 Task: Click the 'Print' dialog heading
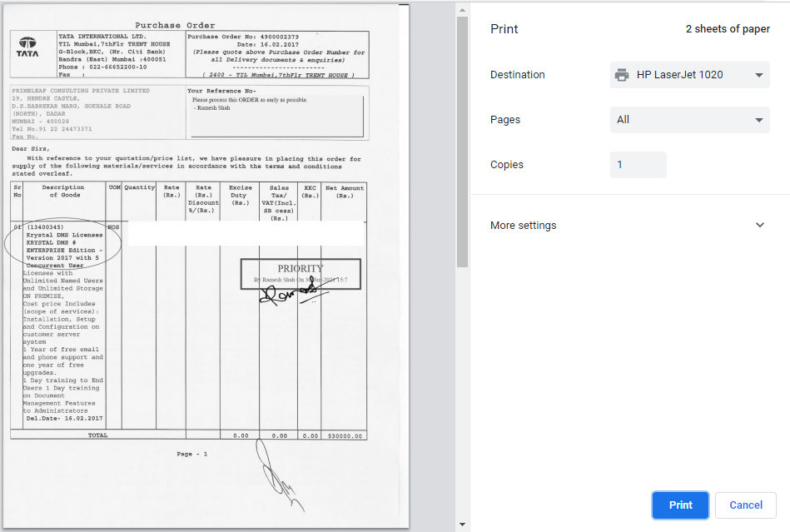[x=504, y=29]
